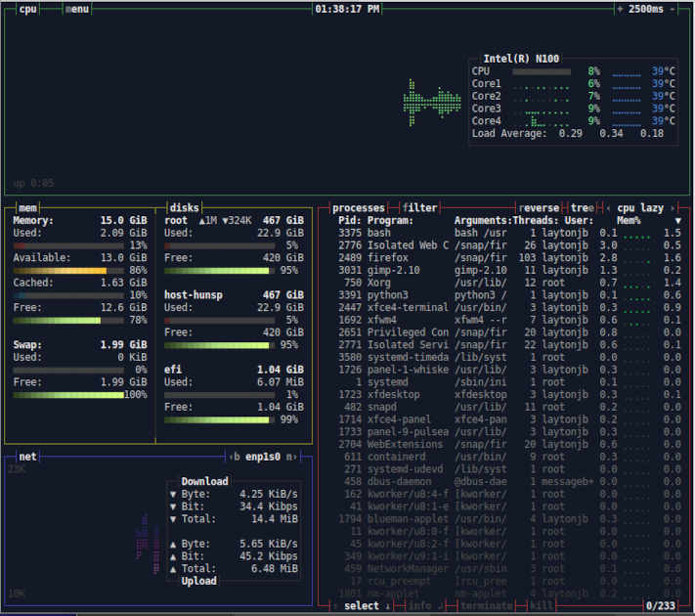695x616 pixels.
Task: Click the Intel(R) N100 CPU title
Action: pos(521,59)
